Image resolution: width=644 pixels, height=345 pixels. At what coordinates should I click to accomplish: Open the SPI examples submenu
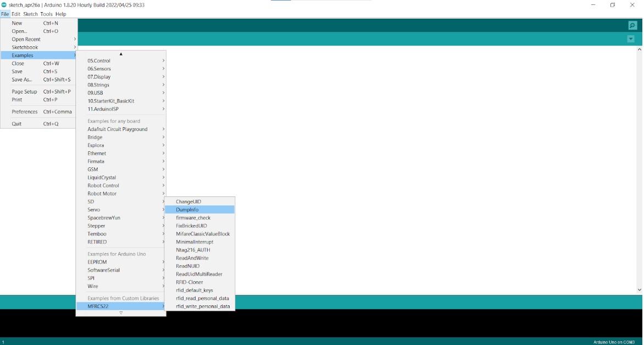point(121,278)
